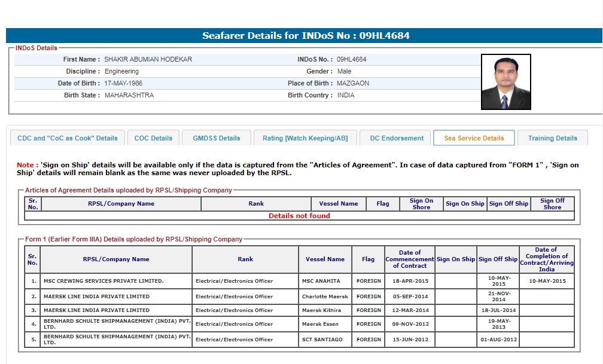Click the INDoS No. value 09HL4684
This screenshot has height=364, width=603.
[352, 60]
